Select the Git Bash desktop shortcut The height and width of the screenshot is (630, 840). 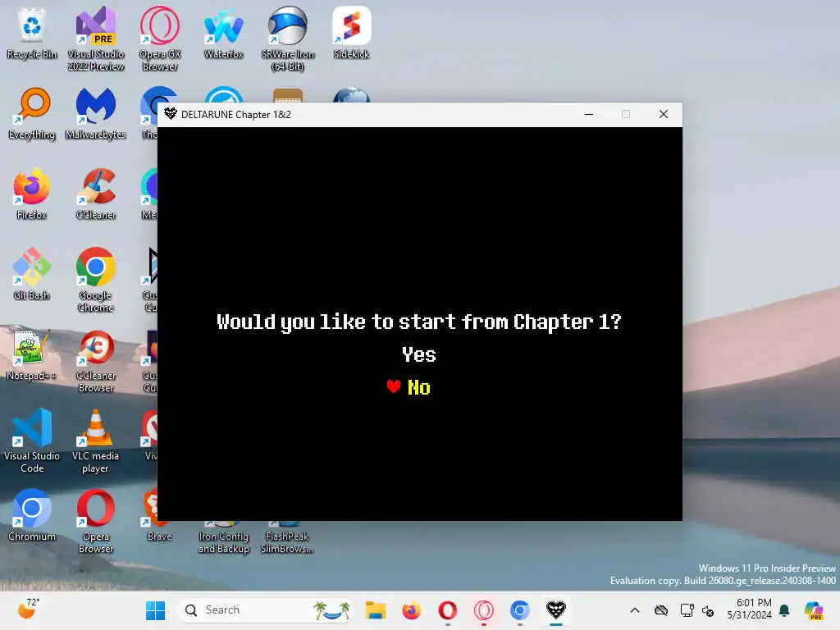[x=32, y=274]
